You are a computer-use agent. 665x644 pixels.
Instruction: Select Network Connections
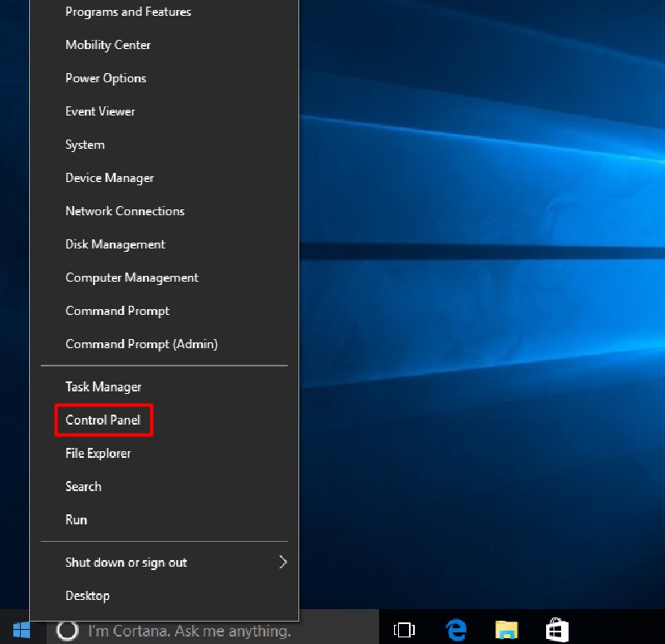point(125,211)
